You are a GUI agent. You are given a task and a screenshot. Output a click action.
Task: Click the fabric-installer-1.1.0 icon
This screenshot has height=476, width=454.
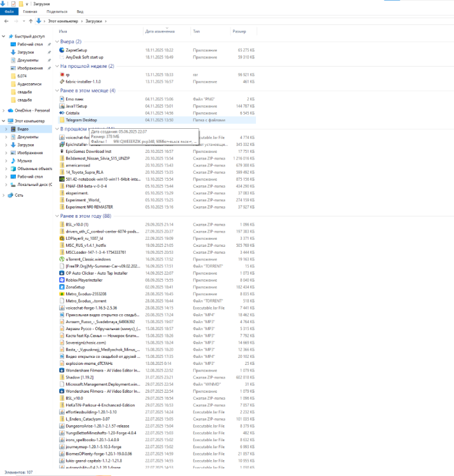point(62,82)
